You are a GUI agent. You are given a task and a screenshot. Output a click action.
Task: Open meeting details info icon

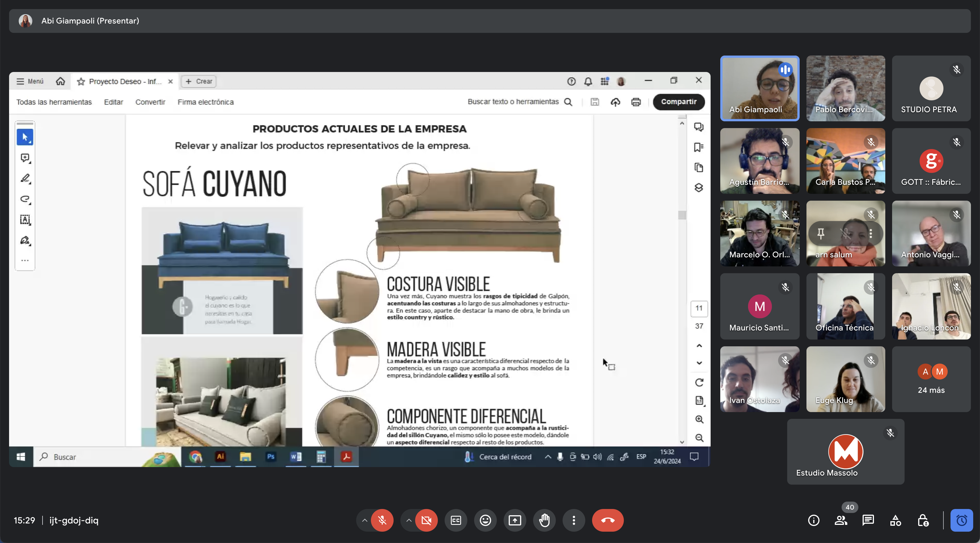pos(813,520)
